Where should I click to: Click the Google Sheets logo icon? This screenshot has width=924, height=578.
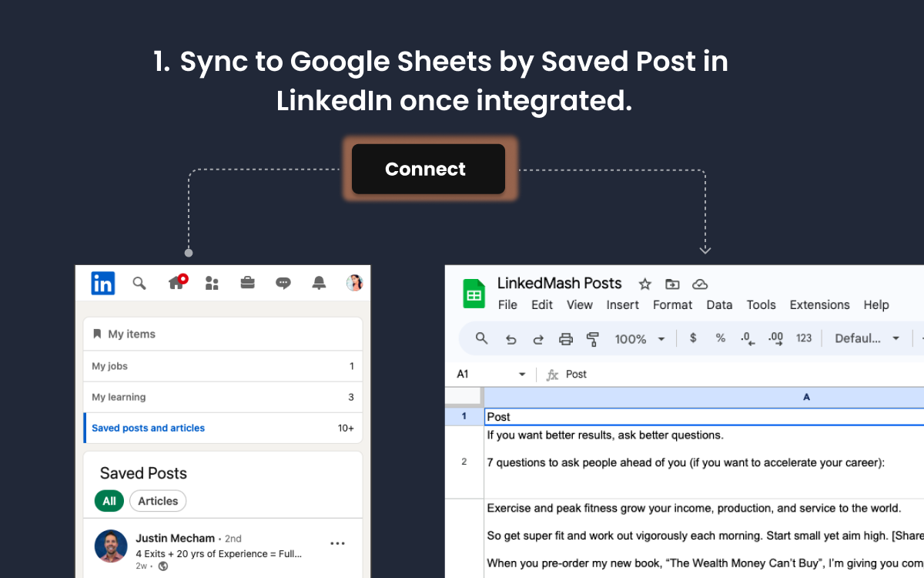[x=474, y=294]
